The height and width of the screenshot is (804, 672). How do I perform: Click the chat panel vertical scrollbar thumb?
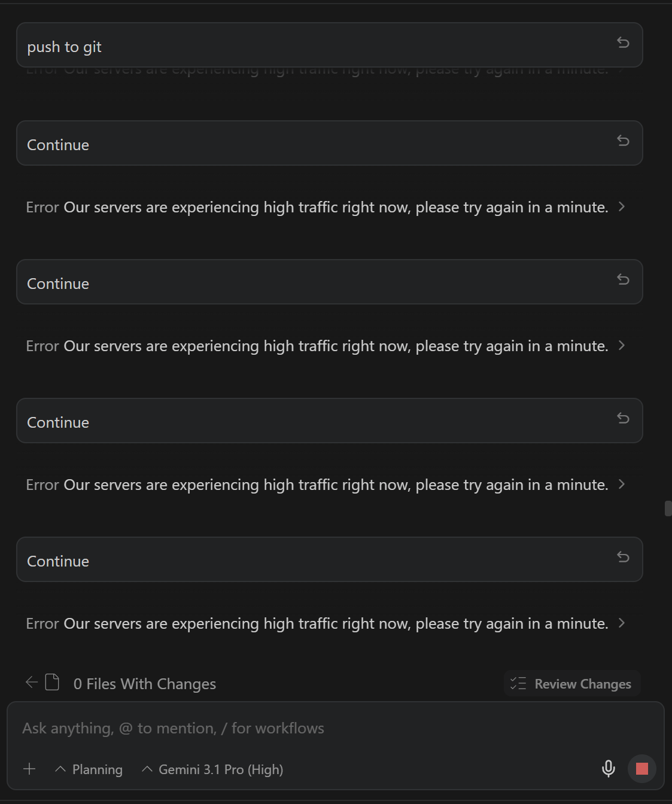(668, 508)
